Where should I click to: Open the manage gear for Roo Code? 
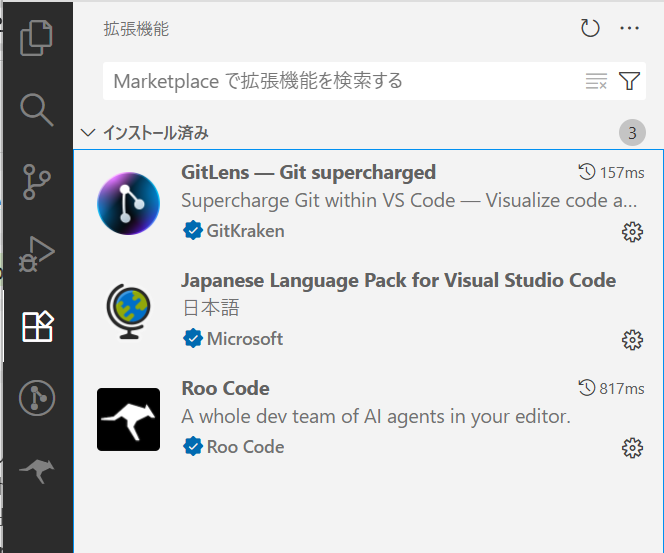pos(632,448)
